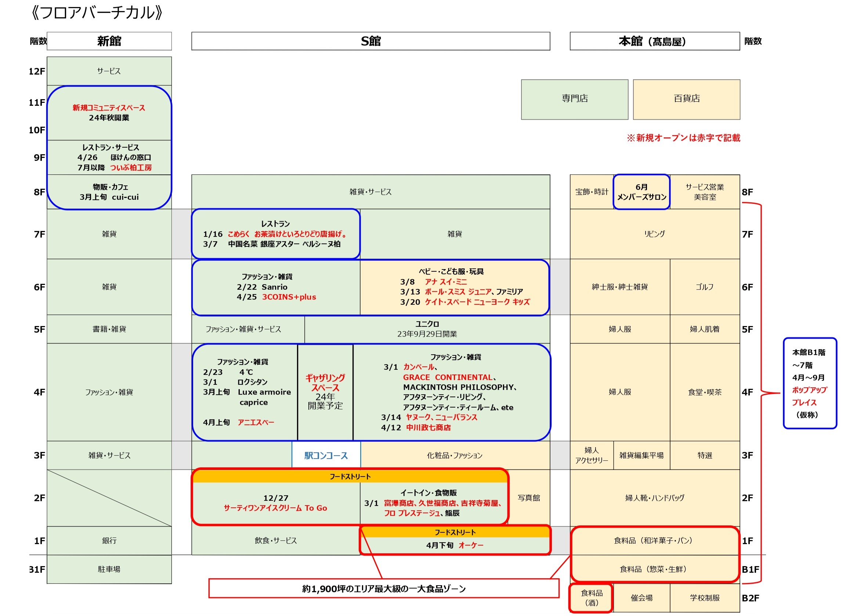Click the 雑貨編集平場 cell
This screenshot has height=616, width=846.
tap(642, 456)
